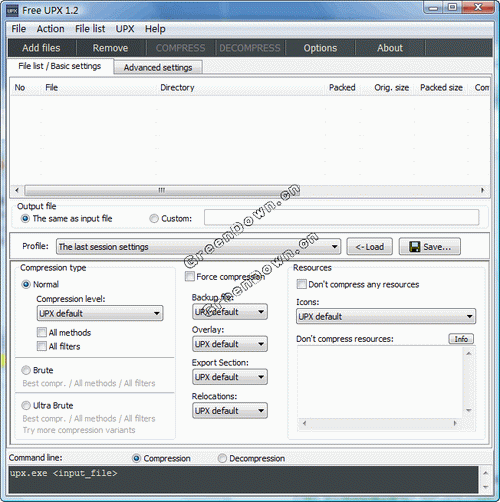Enable All methods checkbox
The height and width of the screenshot is (502, 500).
64,332
